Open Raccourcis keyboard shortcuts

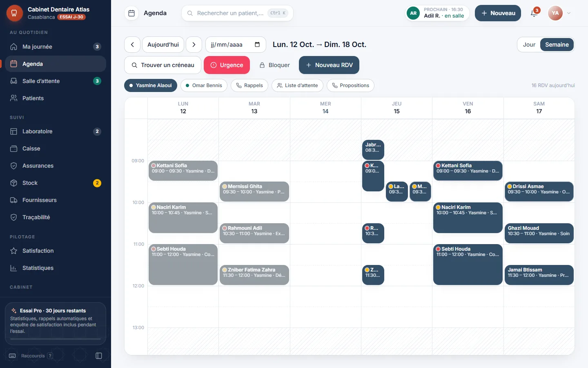(x=31, y=356)
